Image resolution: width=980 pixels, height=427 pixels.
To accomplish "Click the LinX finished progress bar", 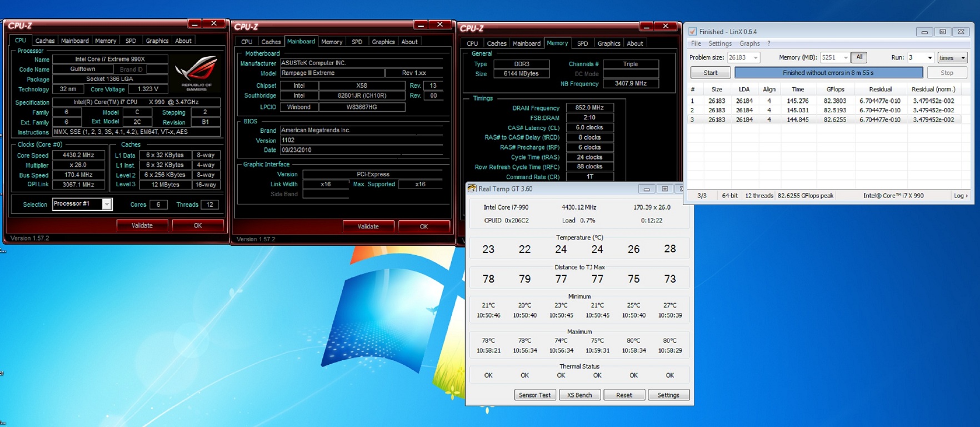I will (x=828, y=73).
